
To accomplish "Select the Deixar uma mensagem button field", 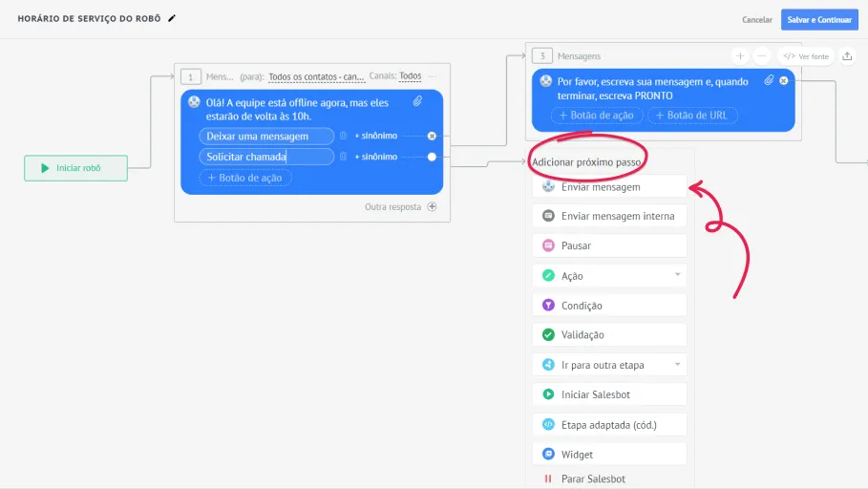I will pos(266,137).
